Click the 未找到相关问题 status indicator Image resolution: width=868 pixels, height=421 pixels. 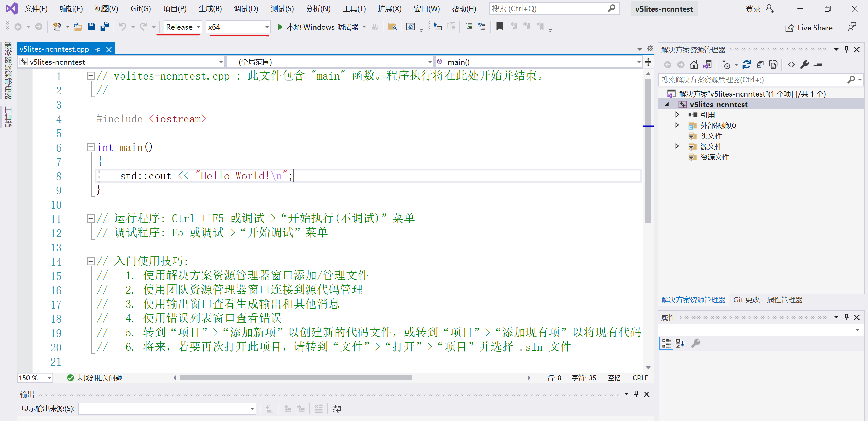coord(94,378)
